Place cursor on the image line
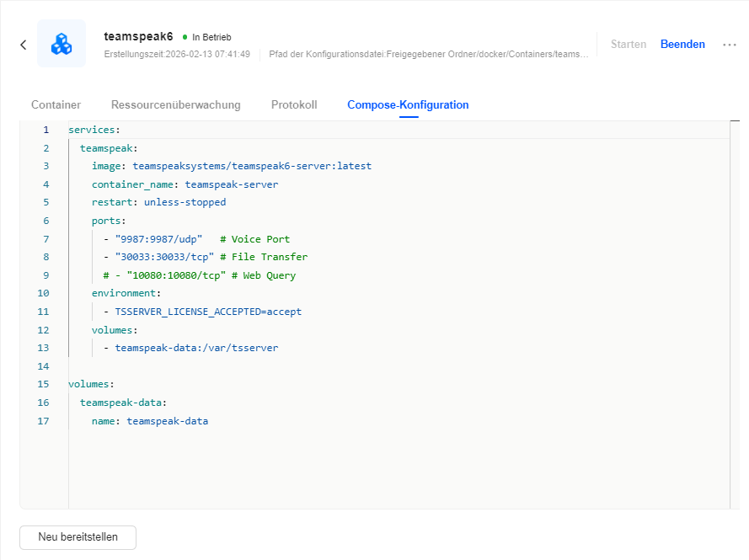 232,167
